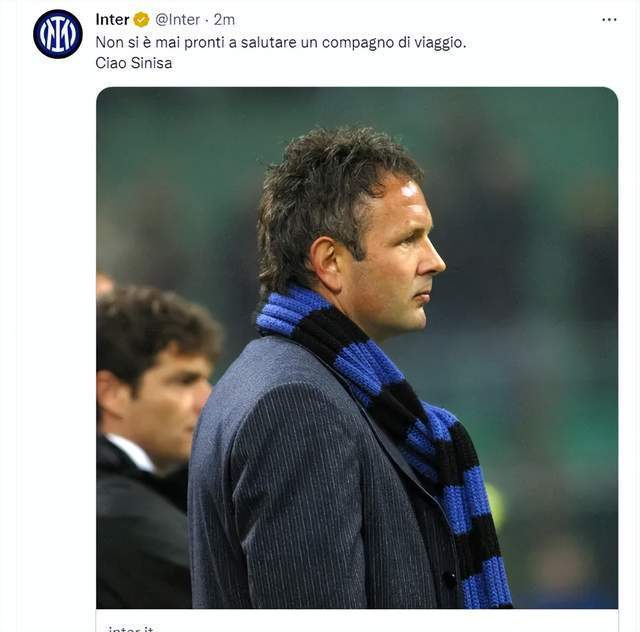
Task: Click the word viaggio in the tweet
Action: click(440, 43)
